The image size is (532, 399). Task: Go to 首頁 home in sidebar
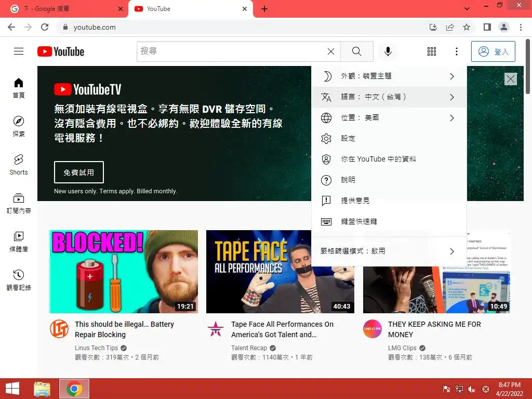coord(19,88)
